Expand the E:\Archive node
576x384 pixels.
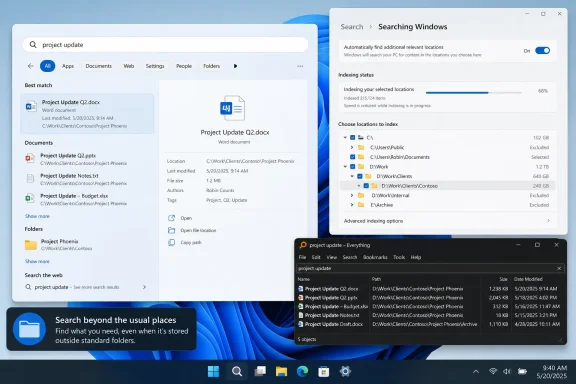click(352, 205)
